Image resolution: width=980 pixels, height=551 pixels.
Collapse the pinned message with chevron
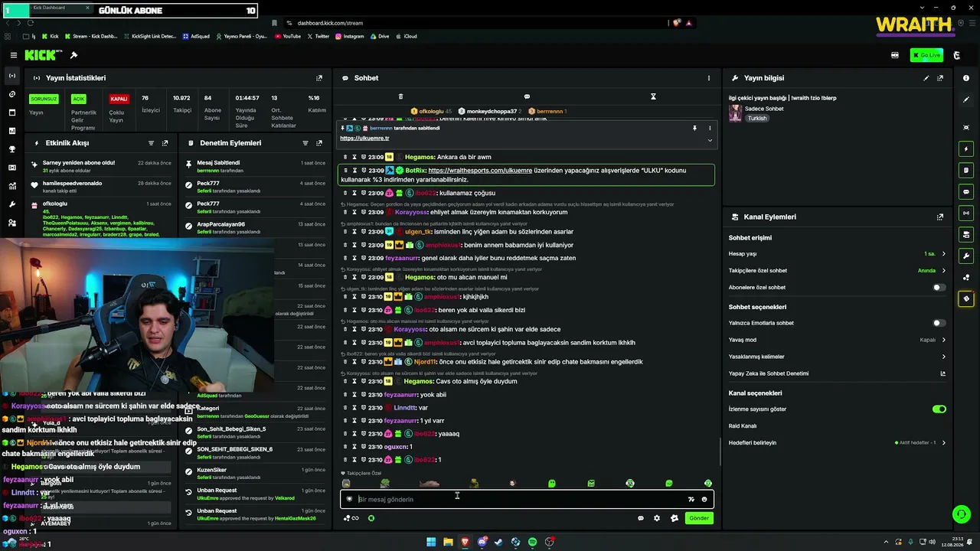pos(710,140)
